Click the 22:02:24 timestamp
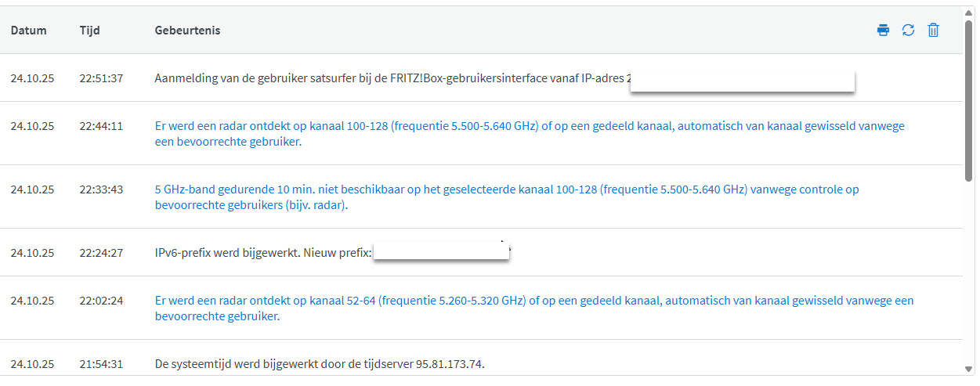Image resolution: width=980 pixels, height=386 pixels. pyautogui.click(x=101, y=300)
